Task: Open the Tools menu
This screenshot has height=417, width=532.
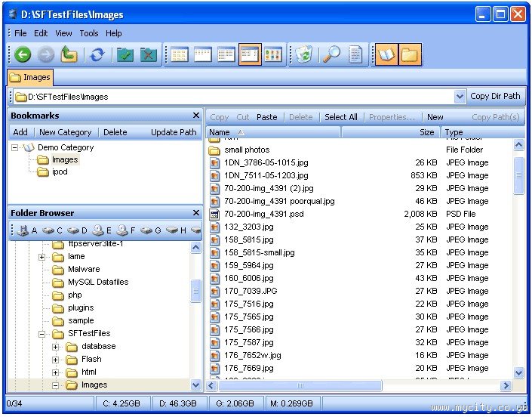Action: click(x=89, y=33)
